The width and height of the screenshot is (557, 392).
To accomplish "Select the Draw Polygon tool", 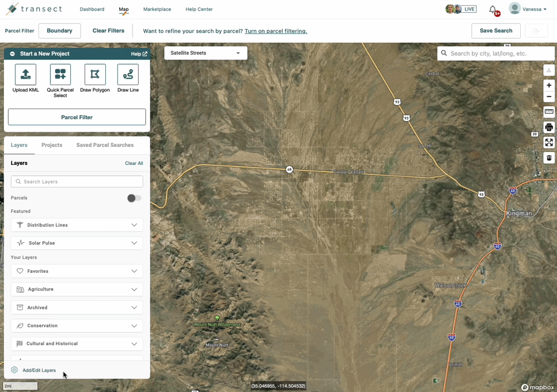I will pyautogui.click(x=95, y=75).
